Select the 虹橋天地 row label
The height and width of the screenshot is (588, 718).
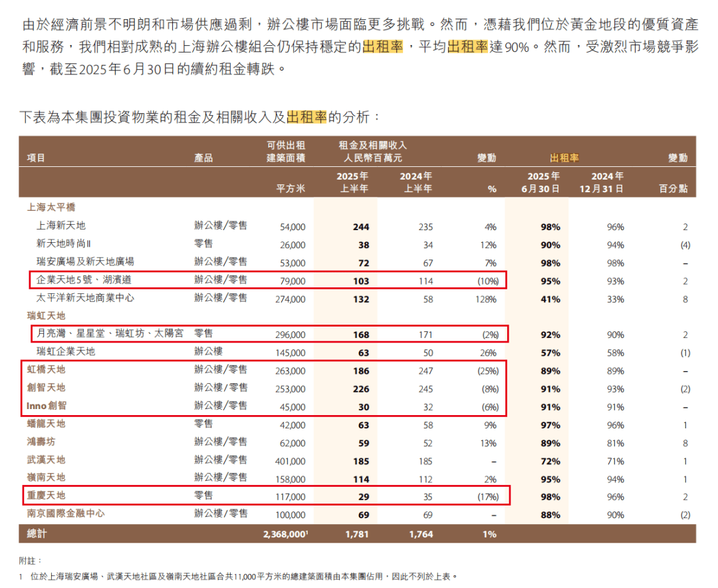point(47,370)
